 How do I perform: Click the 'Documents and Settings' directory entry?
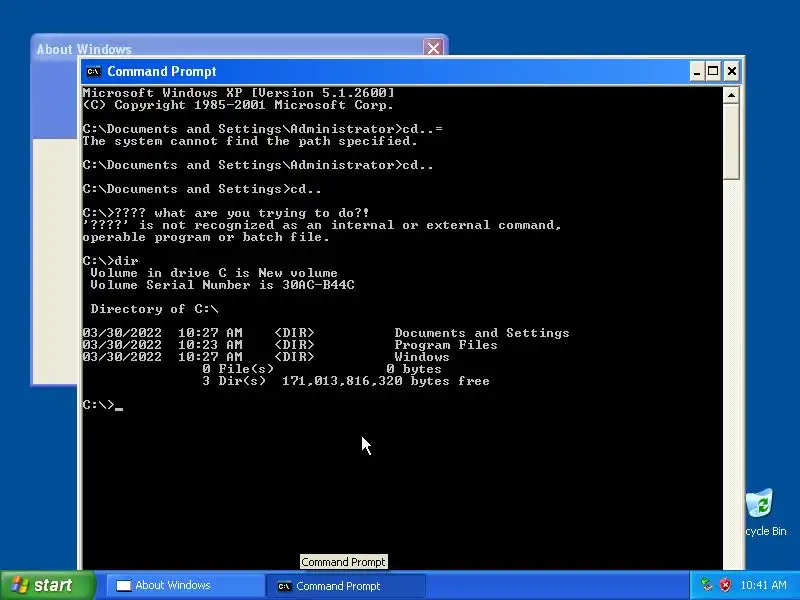[x=482, y=333]
